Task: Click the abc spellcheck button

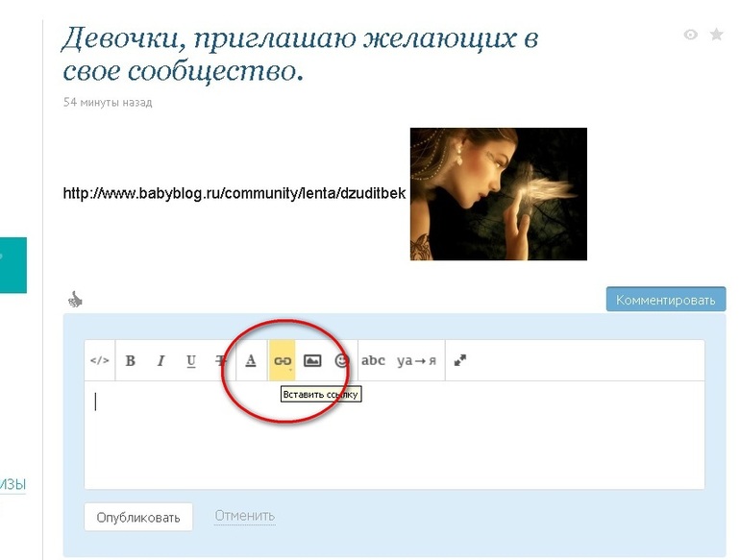Action: tap(373, 361)
